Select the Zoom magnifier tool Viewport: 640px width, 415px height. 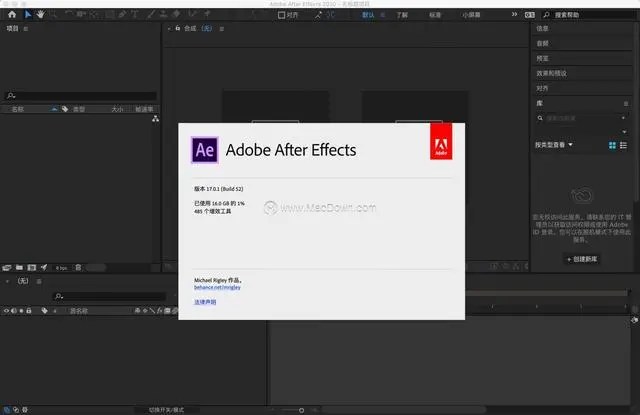coord(53,15)
